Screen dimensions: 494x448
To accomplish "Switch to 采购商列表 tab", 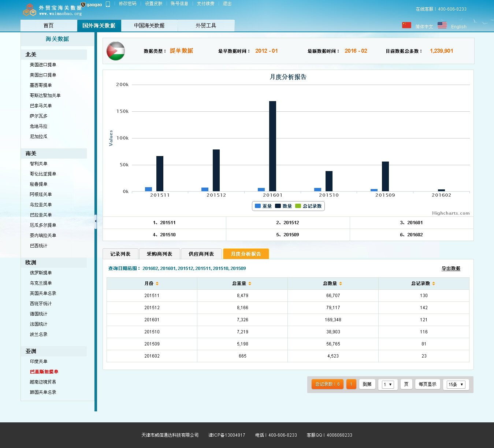I will (x=159, y=254).
